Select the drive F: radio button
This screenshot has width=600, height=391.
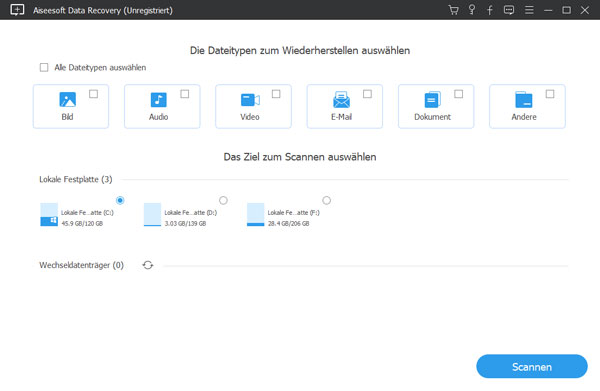click(326, 200)
